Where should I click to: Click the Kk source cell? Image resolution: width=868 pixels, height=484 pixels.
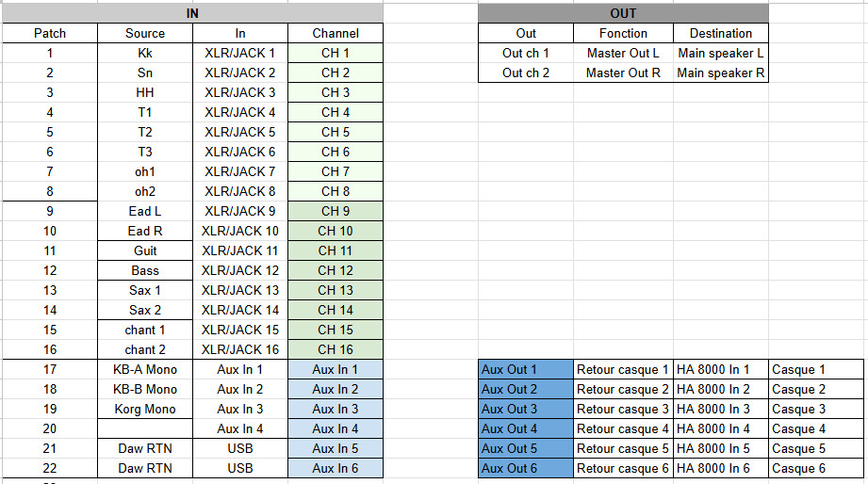point(145,53)
